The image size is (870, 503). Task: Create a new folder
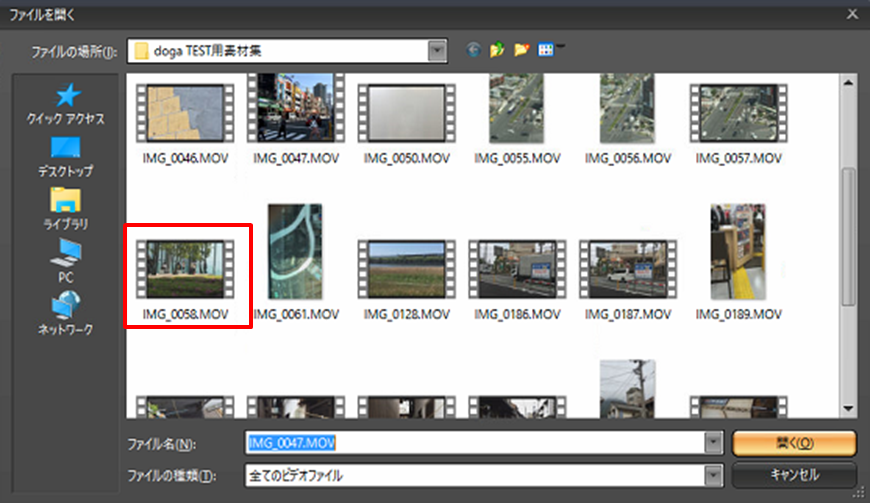coord(521,50)
